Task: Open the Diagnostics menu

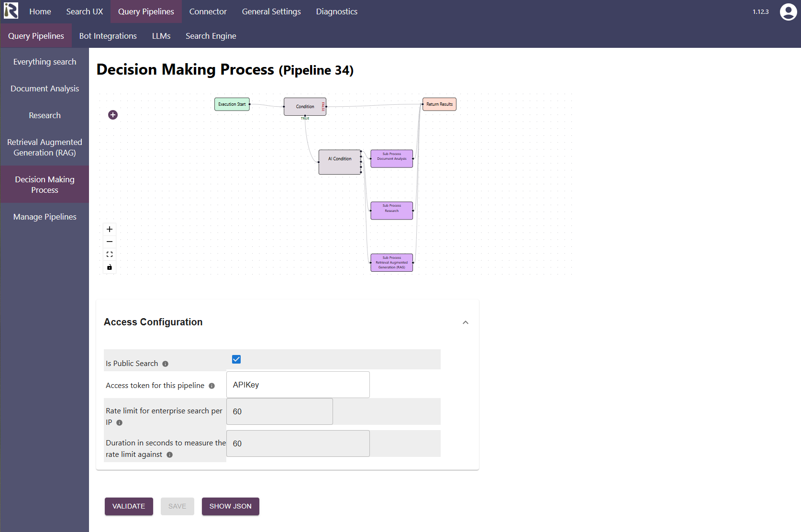Action: tap(336, 11)
